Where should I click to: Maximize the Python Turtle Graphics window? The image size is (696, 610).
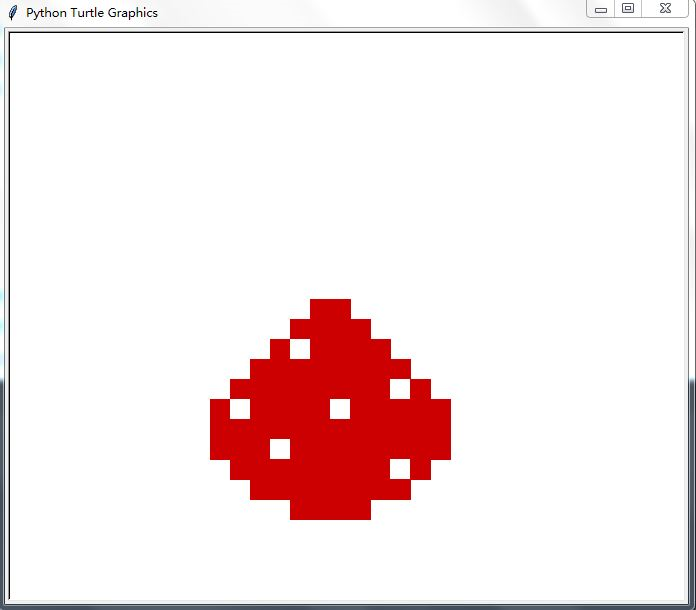[x=628, y=8]
